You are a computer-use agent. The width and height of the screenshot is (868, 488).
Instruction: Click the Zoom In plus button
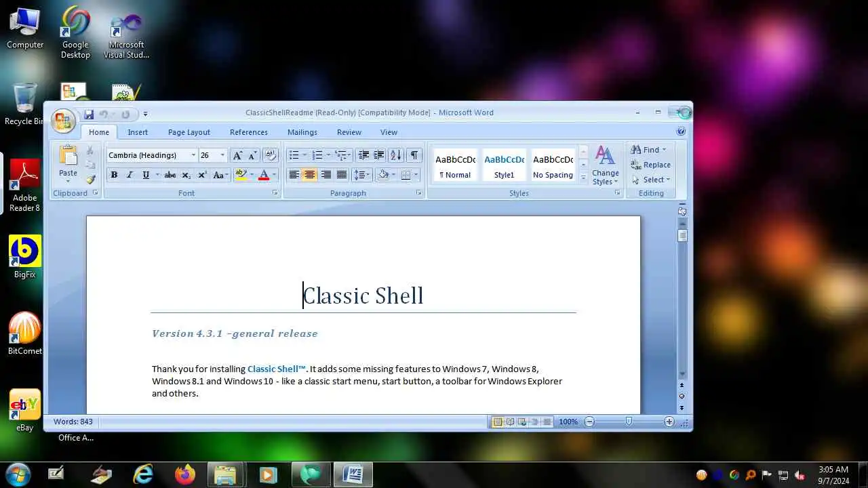pos(669,422)
